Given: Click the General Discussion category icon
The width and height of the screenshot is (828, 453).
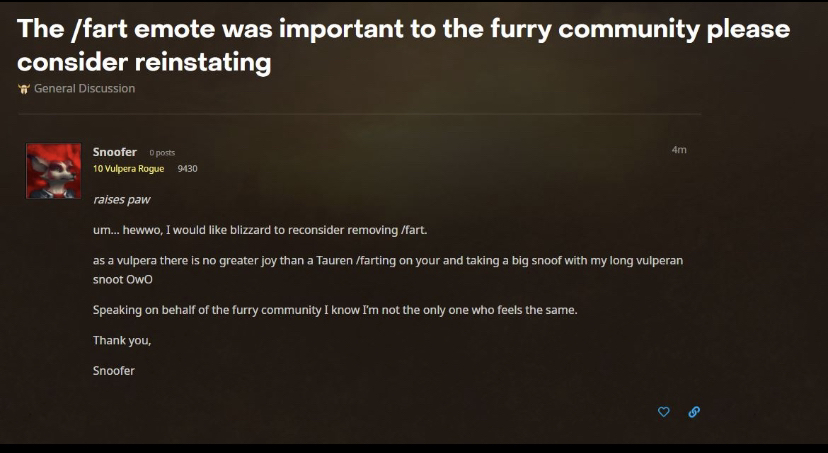Looking at the screenshot, I should (23, 89).
